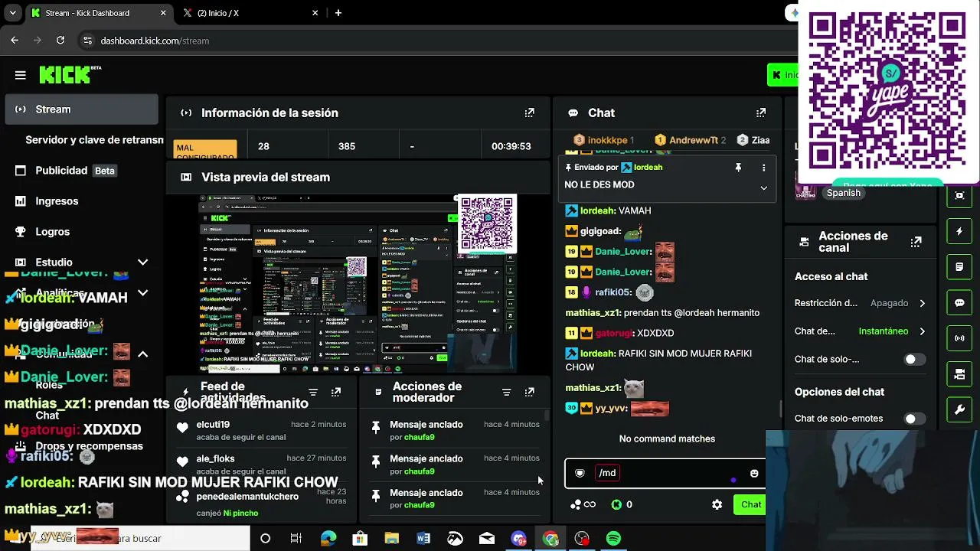Expand the Estudio sidebar section
Image resolution: width=980 pixels, height=551 pixels.
coord(142,262)
